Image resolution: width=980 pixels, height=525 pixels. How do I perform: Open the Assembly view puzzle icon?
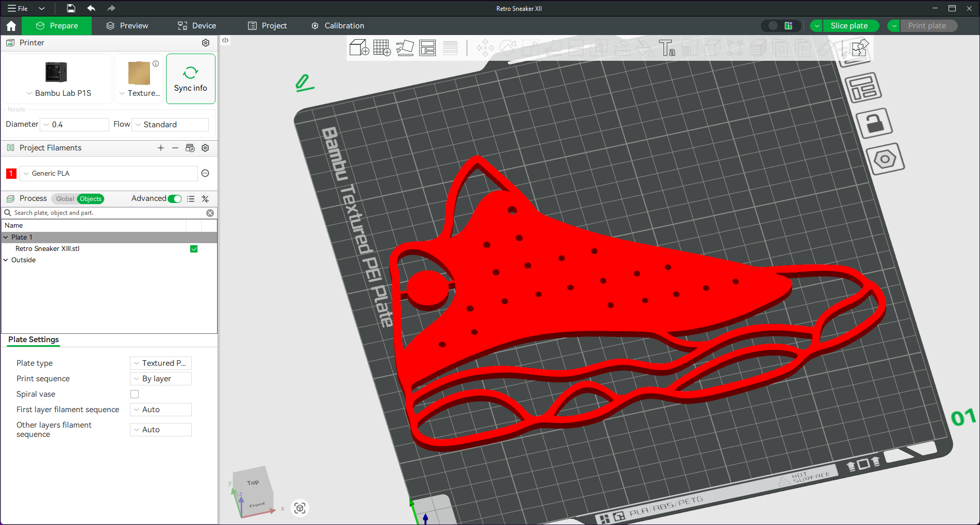(859, 48)
